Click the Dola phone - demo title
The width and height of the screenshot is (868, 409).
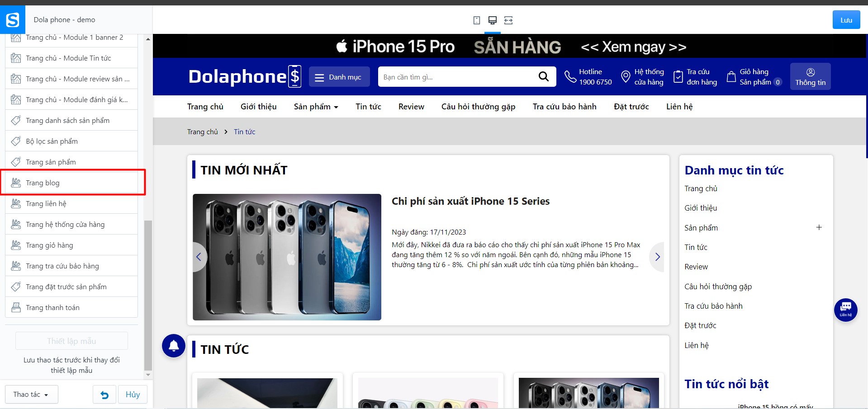click(x=64, y=20)
